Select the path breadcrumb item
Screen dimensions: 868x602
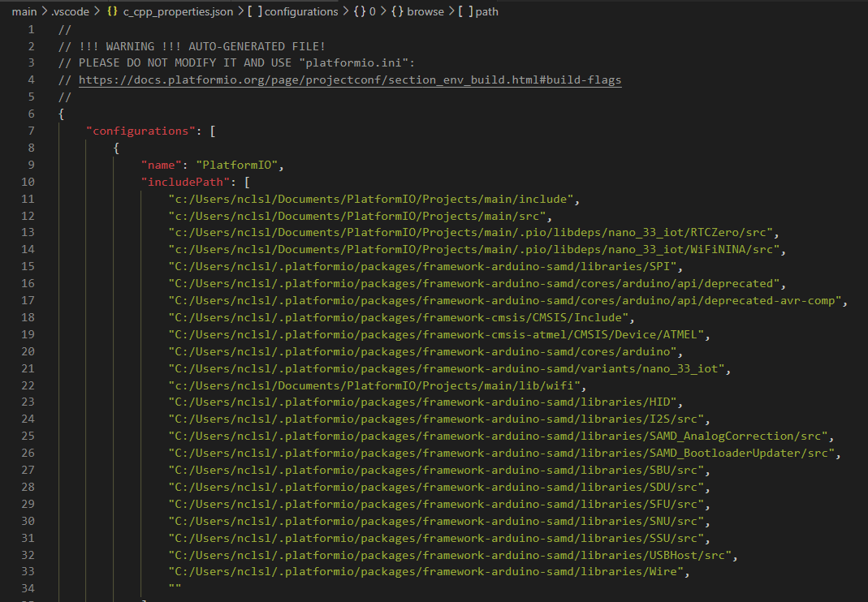pos(486,11)
